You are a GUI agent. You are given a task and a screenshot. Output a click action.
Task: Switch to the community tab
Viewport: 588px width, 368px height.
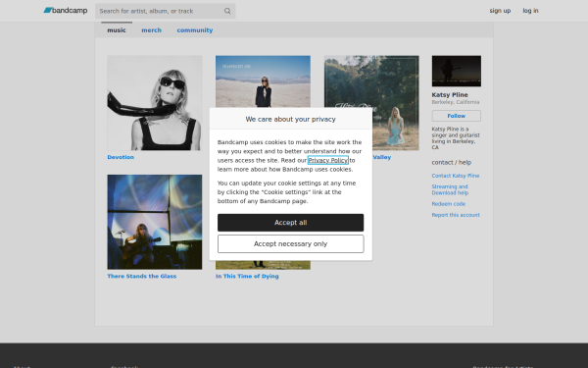195,30
